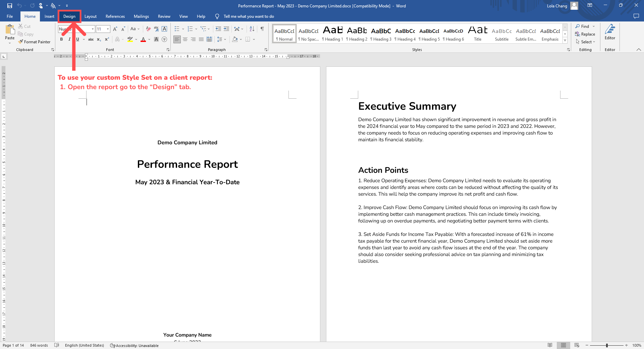Viewport: 644px width, 349px height.
Task: Open the Design tab
Action: [69, 16]
